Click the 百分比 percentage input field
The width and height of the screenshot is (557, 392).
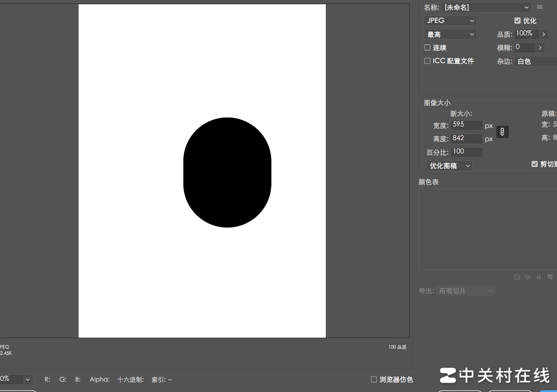466,152
